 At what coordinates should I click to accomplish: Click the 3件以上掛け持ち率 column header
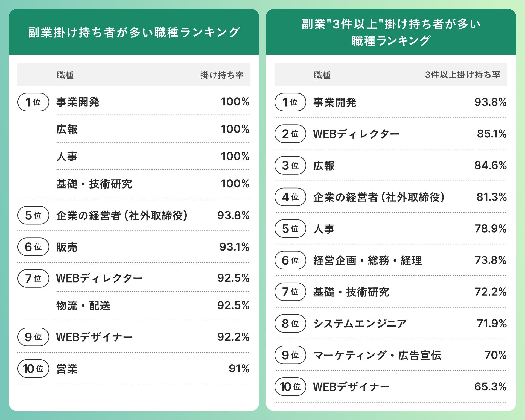tap(462, 75)
